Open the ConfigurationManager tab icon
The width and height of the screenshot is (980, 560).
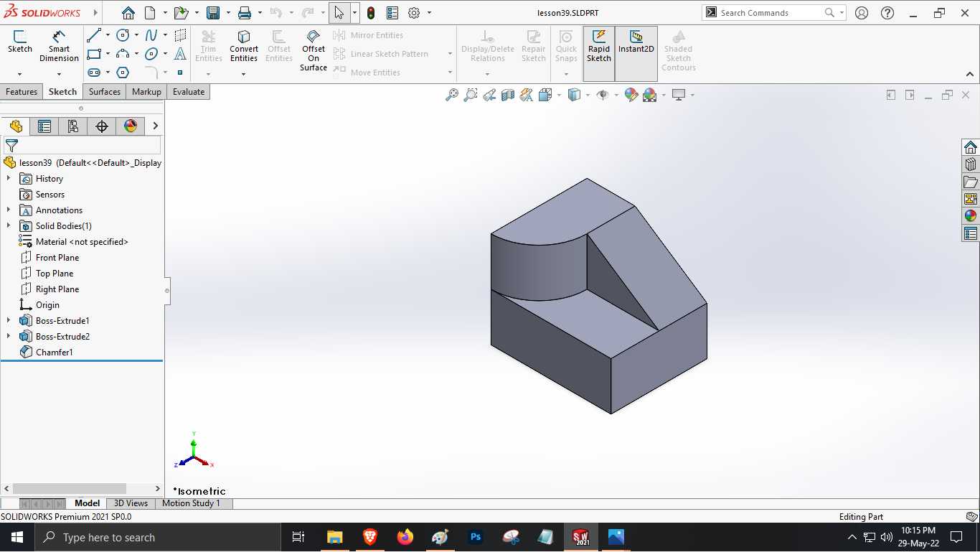click(73, 126)
